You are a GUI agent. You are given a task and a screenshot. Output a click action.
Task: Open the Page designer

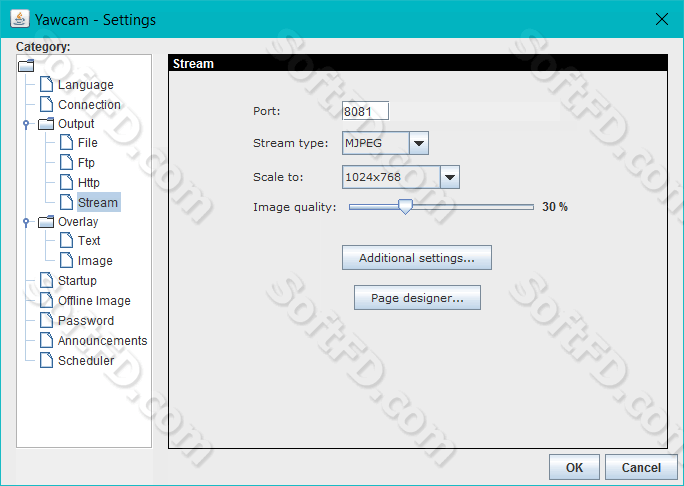(417, 298)
